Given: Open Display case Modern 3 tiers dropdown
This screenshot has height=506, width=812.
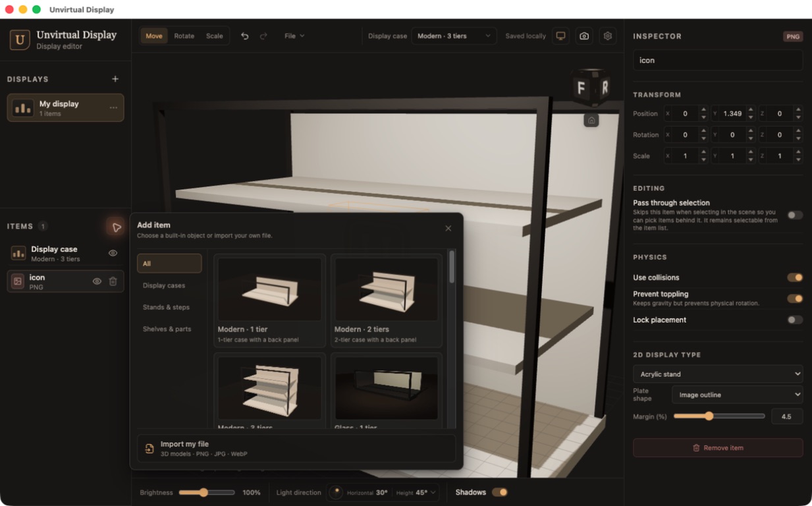Looking at the screenshot, I should coord(454,36).
